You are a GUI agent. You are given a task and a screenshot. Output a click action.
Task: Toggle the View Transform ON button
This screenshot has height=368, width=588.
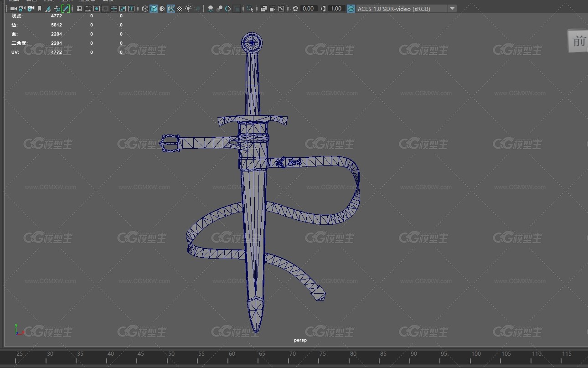tap(351, 9)
